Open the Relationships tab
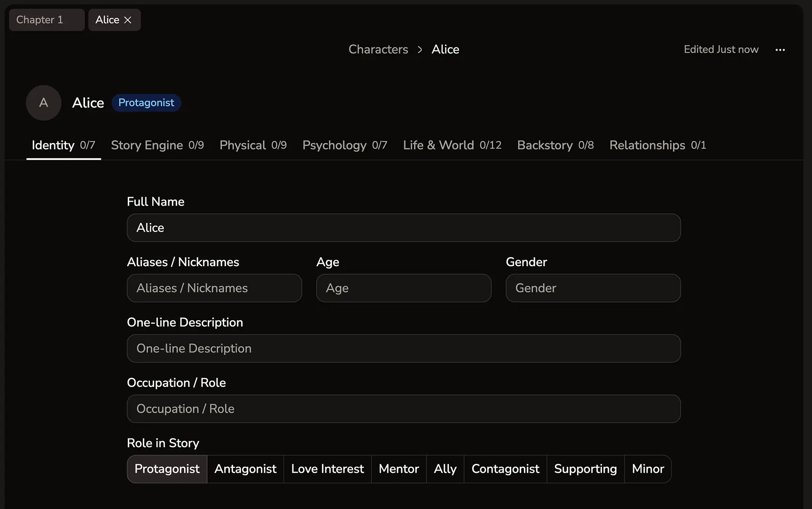812x509 pixels. coord(657,145)
